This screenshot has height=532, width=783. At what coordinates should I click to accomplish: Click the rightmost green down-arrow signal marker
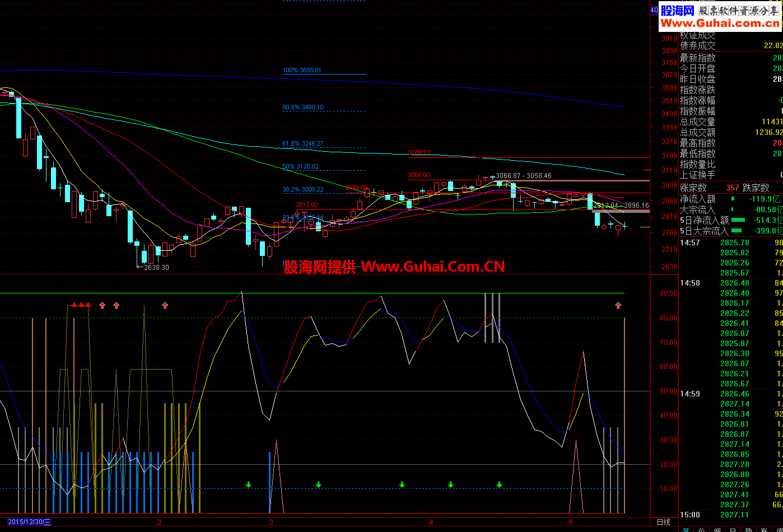point(499,484)
